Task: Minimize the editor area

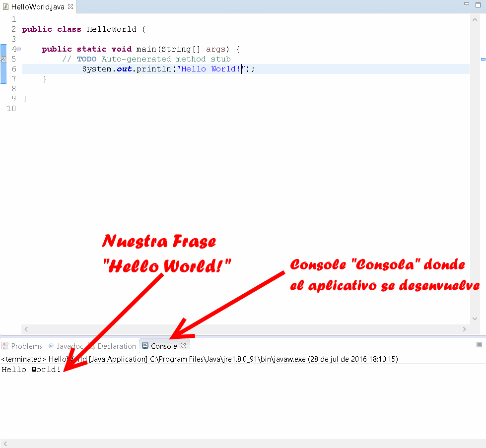Action: point(467,3)
